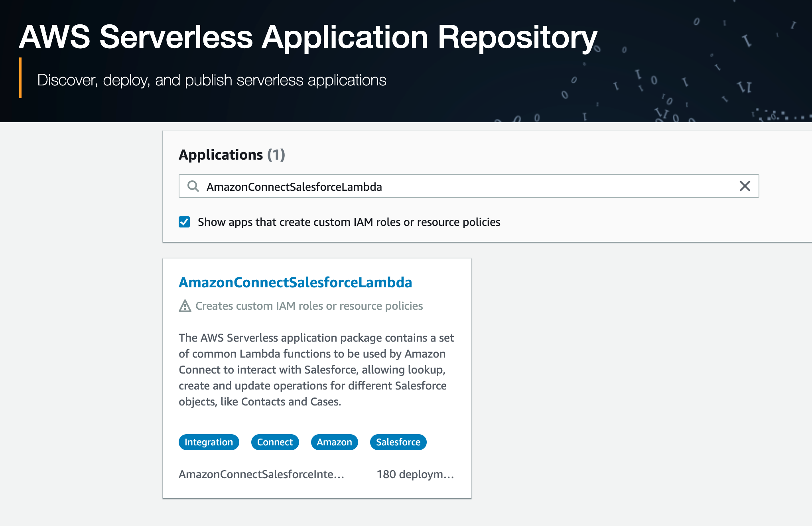
Task: Click 'Show apps that create custom IAM roles' label
Action: pyautogui.click(x=349, y=222)
